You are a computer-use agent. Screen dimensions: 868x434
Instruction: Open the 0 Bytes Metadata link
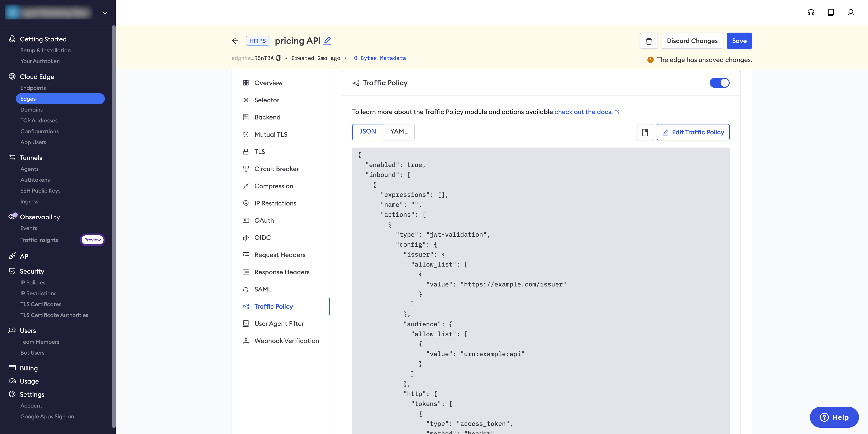(x=380, y=58)
